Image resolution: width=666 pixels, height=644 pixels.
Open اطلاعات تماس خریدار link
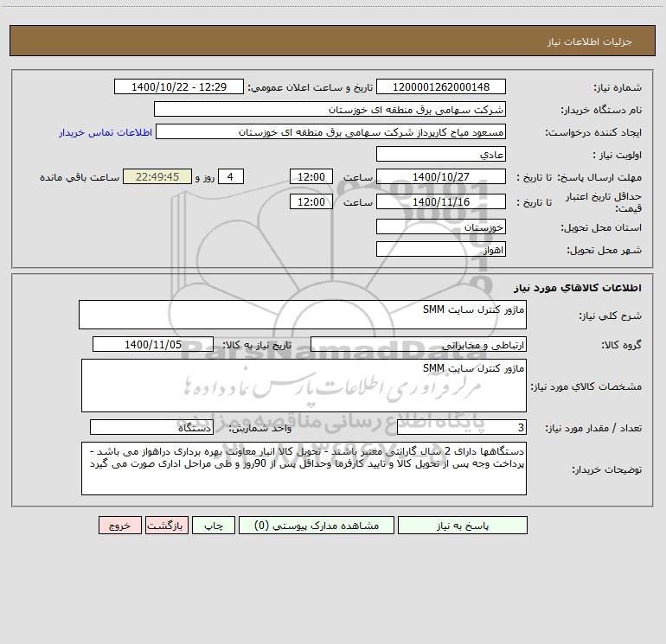point(106,132)
